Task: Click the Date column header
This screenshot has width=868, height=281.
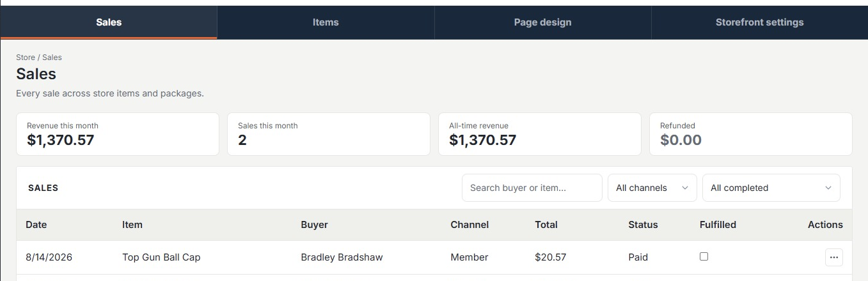Action: click(x=36, y=225)
